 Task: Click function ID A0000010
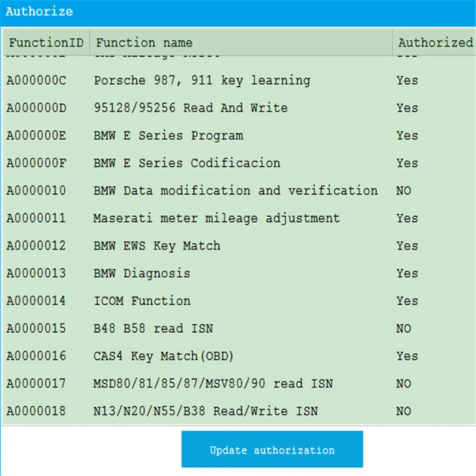36,190
